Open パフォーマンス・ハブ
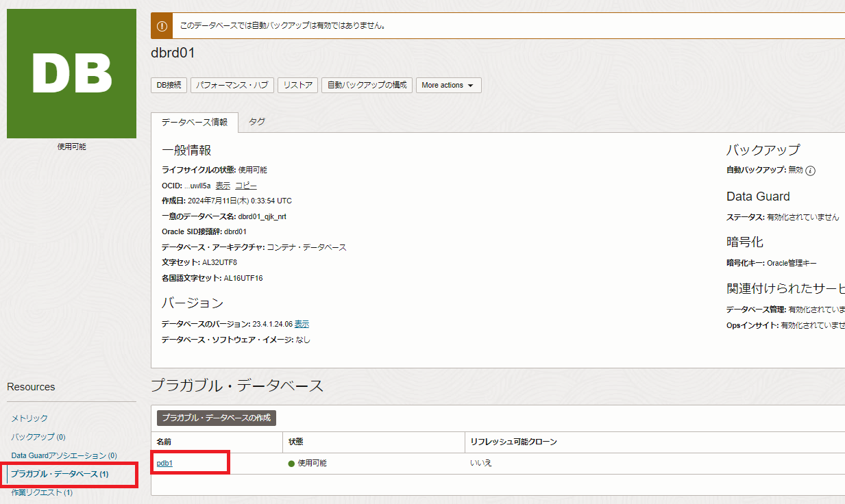Image resolution: width=845 pixels, height=504 pixels. [232, 86]
